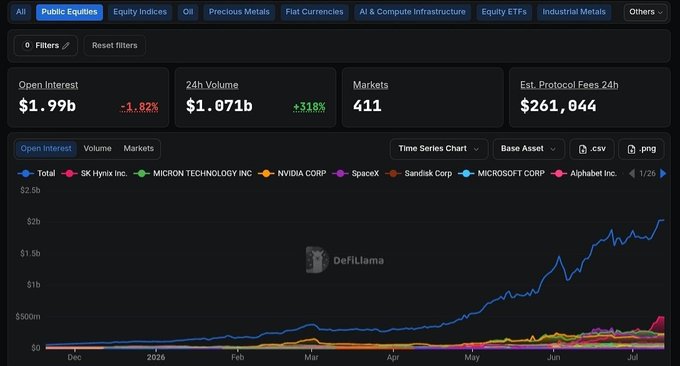Select the Equity ETFs category
The height and width of the screenshot is (366, 680).
coord(504,12)
